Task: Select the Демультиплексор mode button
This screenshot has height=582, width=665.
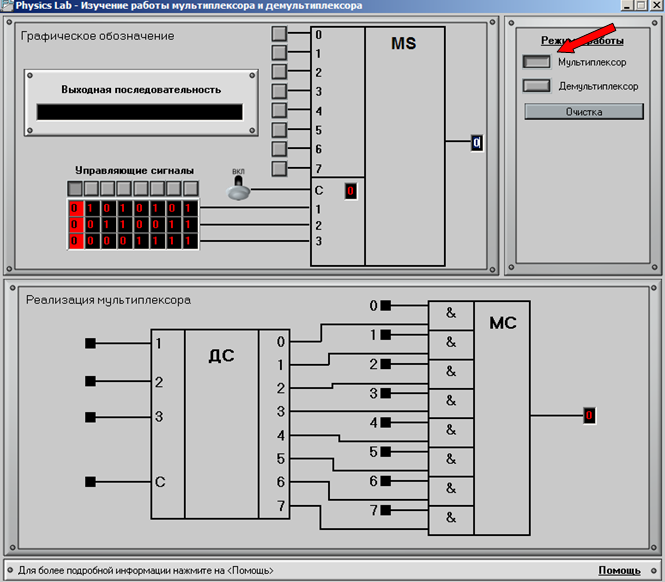Action: pos(536,86)
